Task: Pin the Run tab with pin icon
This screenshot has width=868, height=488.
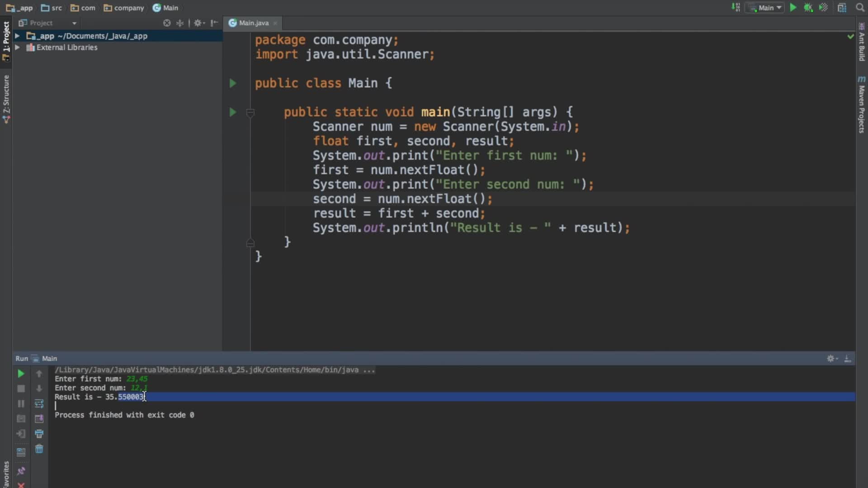Action: point(21,471)
